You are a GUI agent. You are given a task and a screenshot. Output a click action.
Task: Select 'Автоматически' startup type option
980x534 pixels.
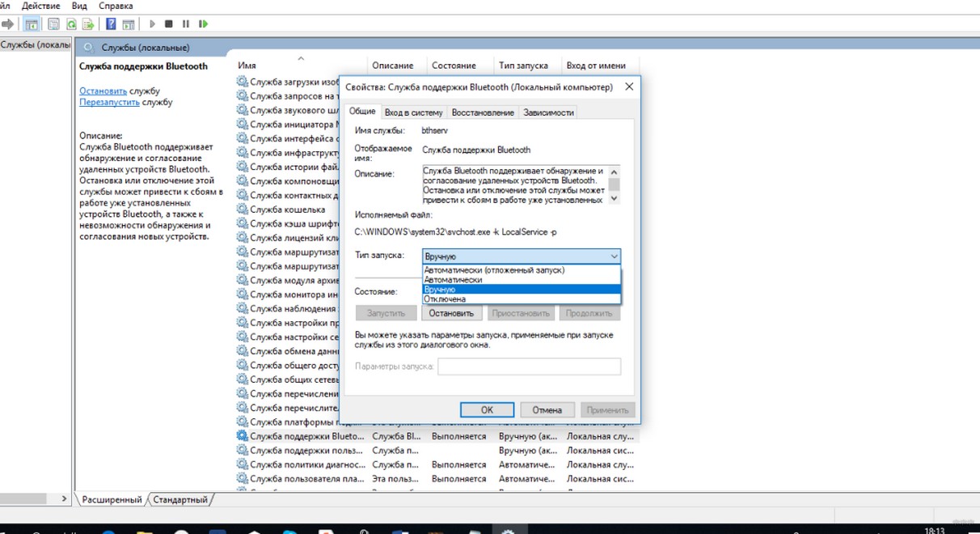pos(453,280)
